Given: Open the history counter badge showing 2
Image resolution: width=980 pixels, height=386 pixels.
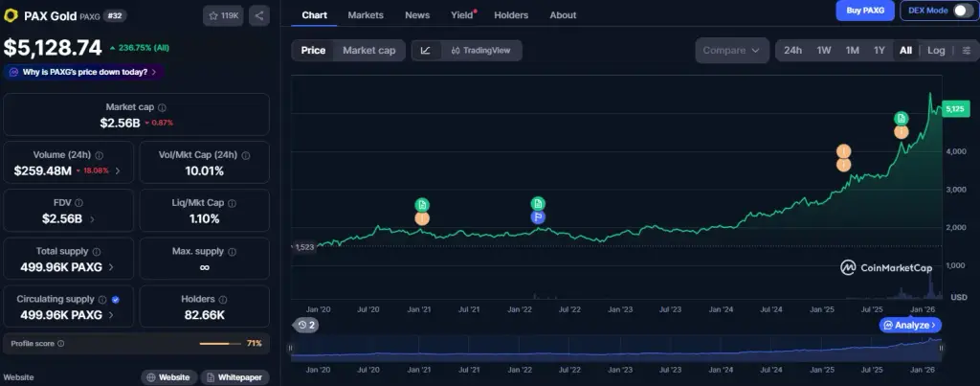Looking at the screenshot, I should (306, 325).
